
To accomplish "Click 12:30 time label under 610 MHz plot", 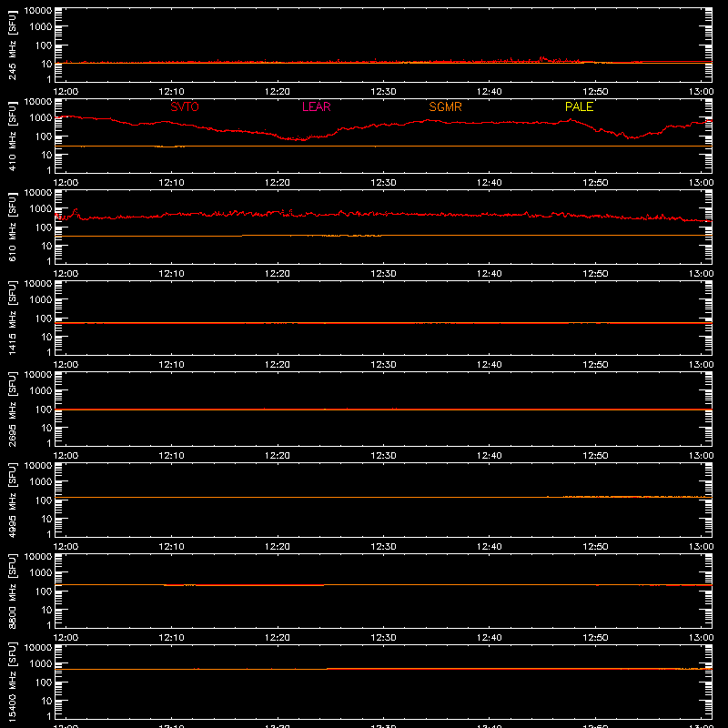I will pyautogui.click(x=383, y=274).
